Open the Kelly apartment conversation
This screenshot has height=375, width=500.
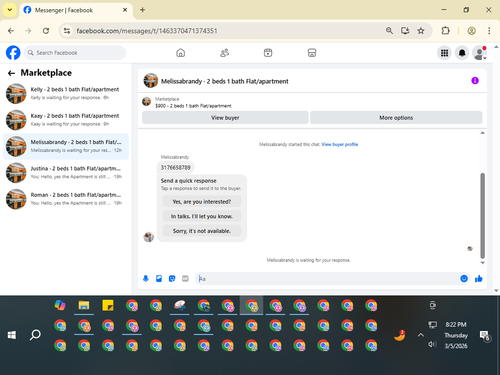(x=66, y=93)
